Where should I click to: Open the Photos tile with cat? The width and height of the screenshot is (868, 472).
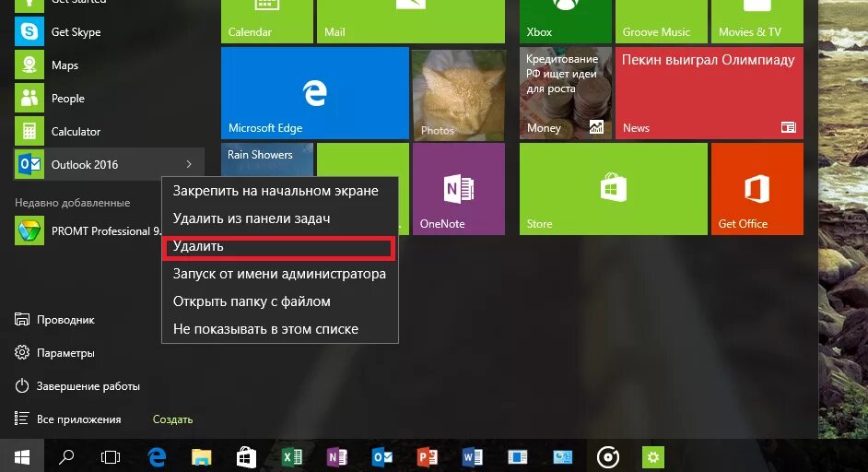pyautogui.click(x=459, y=93)
